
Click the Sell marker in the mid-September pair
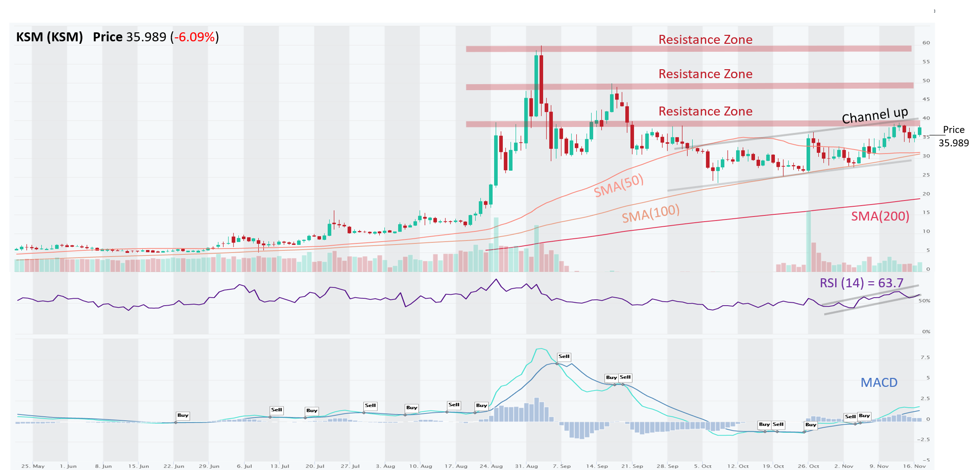[x=625, y=377]
